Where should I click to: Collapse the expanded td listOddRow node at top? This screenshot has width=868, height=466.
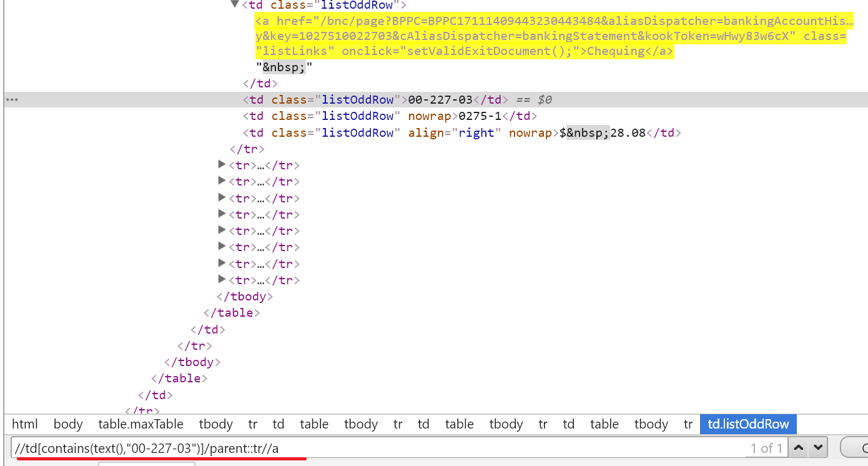click(235, 4)
